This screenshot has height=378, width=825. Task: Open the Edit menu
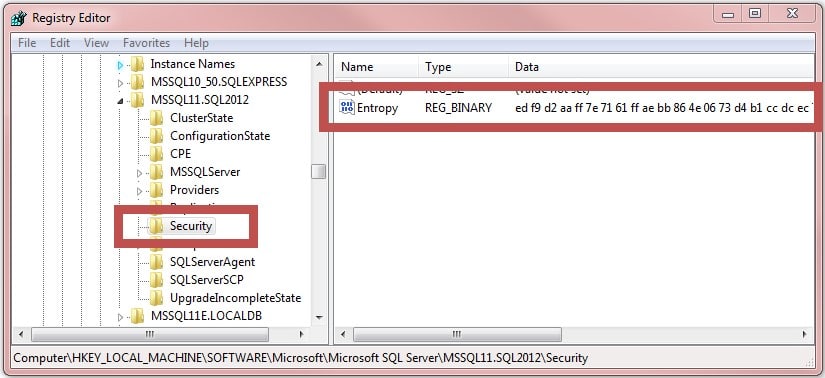(60, 43)
